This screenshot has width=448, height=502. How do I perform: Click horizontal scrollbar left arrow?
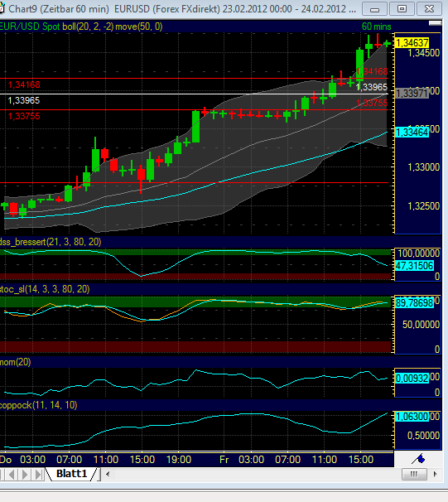[108, 474]
